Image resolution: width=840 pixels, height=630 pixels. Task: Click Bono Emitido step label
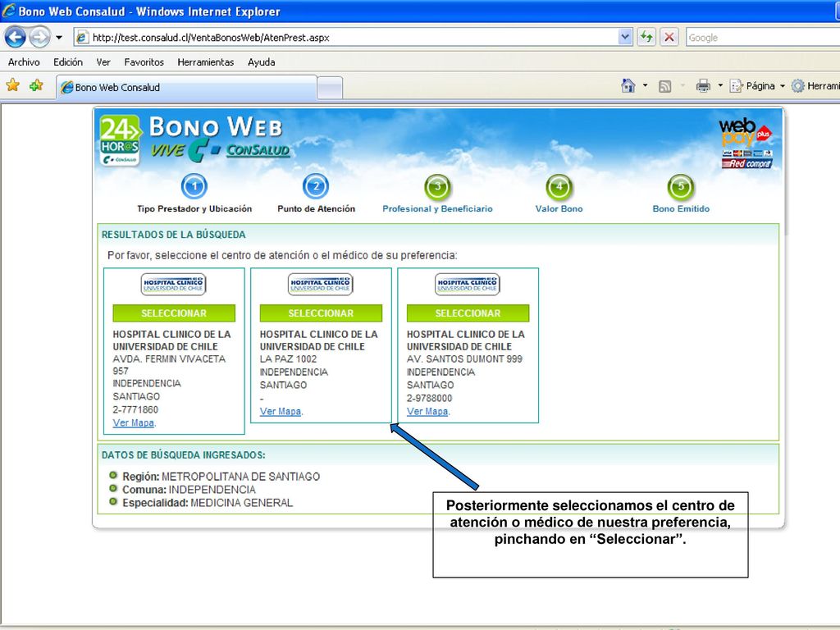coord(681,209)
